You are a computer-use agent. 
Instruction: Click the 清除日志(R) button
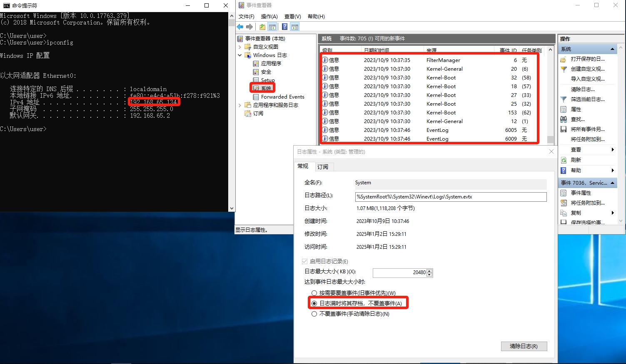(524, 346)
